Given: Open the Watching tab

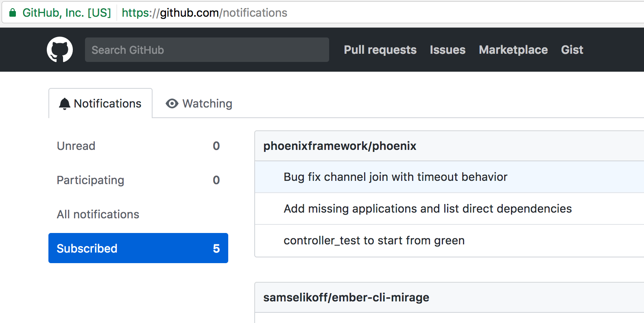Looking at the screenshot, I should point(199,103).
